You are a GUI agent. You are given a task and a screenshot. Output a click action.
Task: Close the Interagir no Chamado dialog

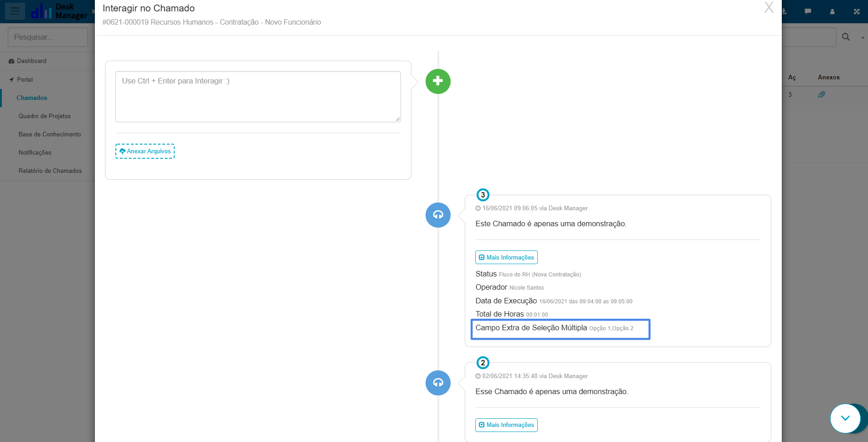(769, 8)
